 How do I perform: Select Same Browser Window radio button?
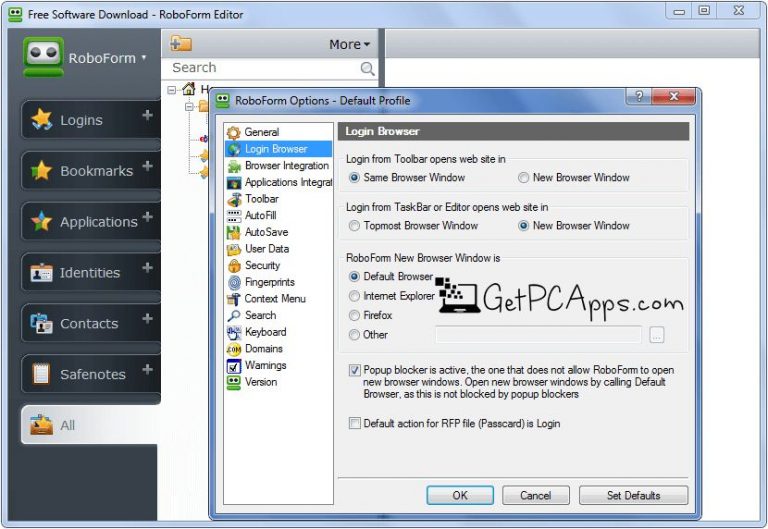pyautogui.click(x=354, y=177)
